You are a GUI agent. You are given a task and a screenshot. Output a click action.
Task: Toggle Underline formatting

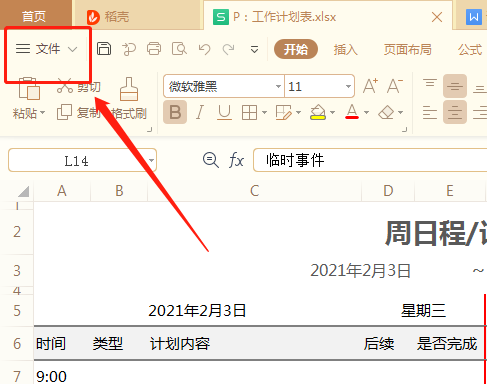224,112
